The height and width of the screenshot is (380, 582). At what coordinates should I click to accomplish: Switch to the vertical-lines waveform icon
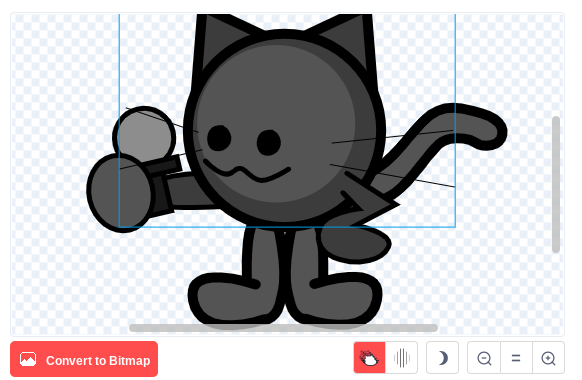tap(402, 358)
